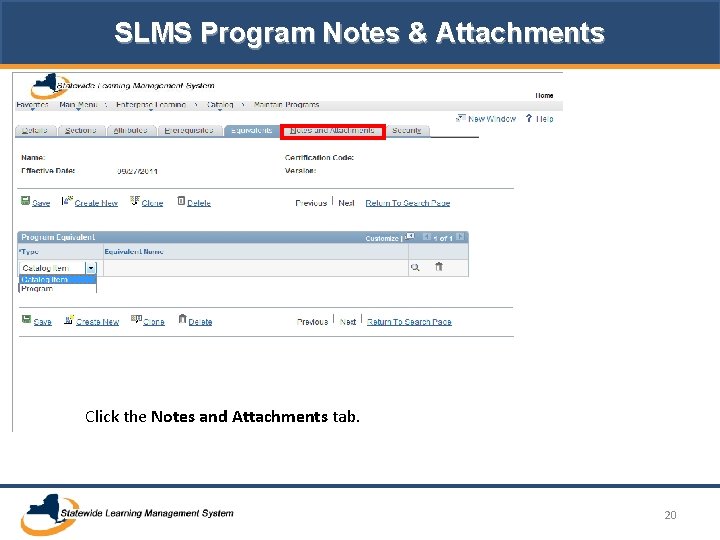Click the lower Next button
Image resolution: width=720 pixels, height=540 pixels.
pyautogui.click(x=348, y=322)
